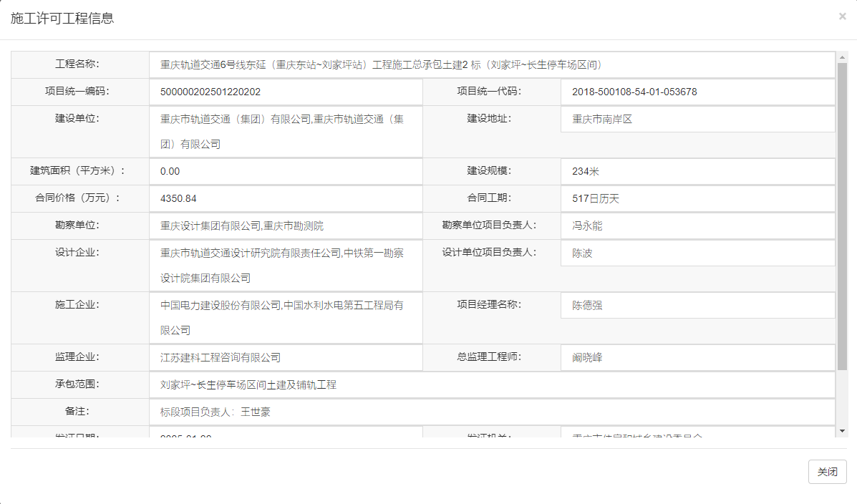857x504 pixels.
Task: Click the 承包范围 value field
Action: (492, 384)
